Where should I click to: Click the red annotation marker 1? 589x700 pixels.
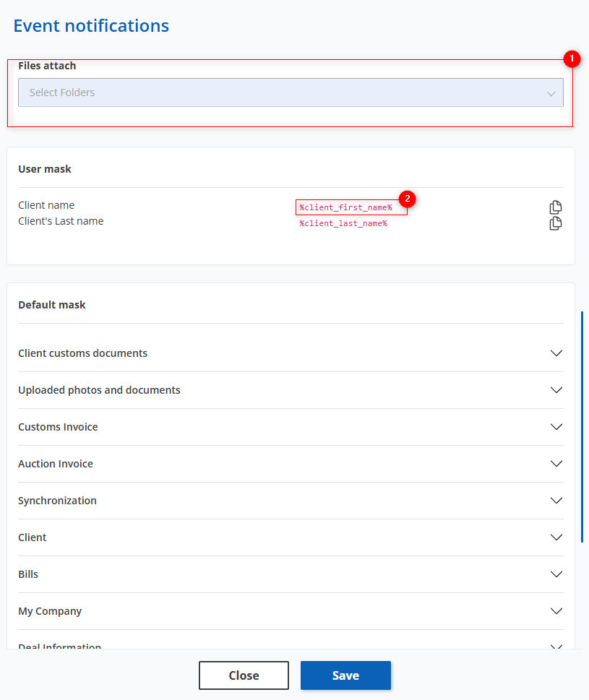pyautogui.click(x=572, y=59)
